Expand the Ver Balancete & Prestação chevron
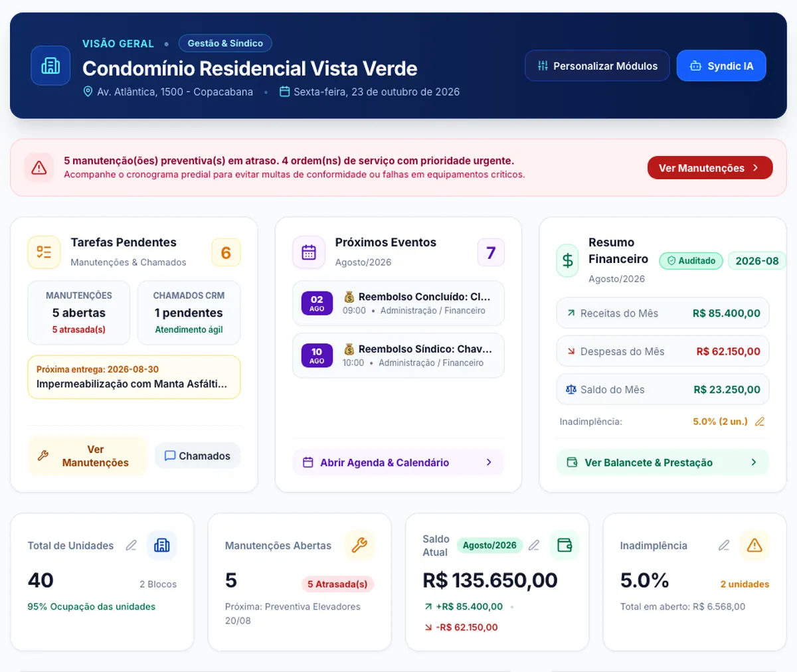797x672 pixels. [754, 462]
